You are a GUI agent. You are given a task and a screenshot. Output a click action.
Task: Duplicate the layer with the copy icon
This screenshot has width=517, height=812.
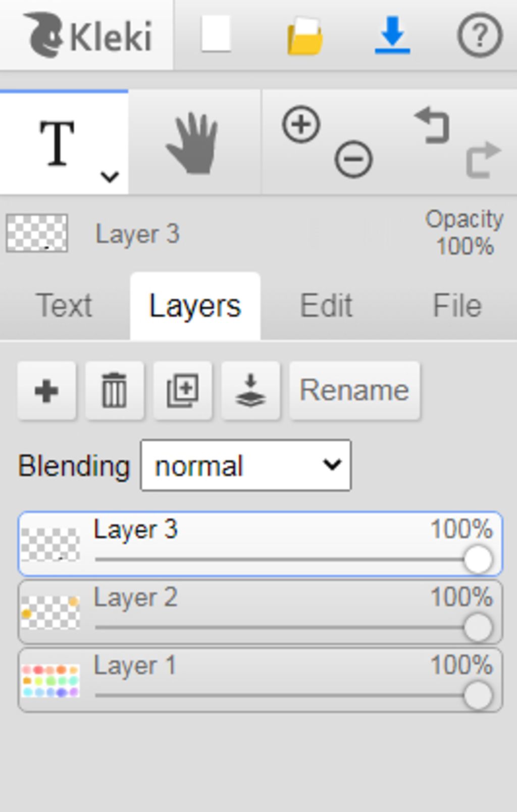point(183,391)
